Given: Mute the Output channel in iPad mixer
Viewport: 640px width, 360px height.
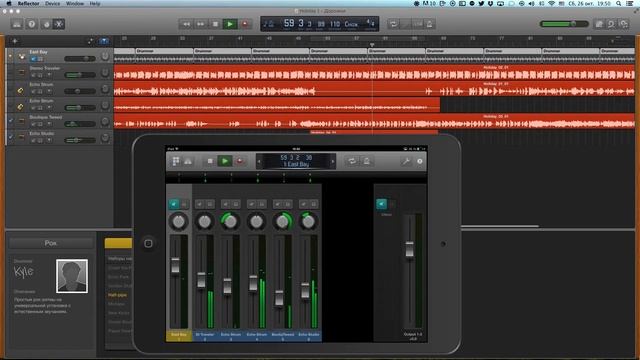Looking at the screenshot, I should click(x=381, y=204).
